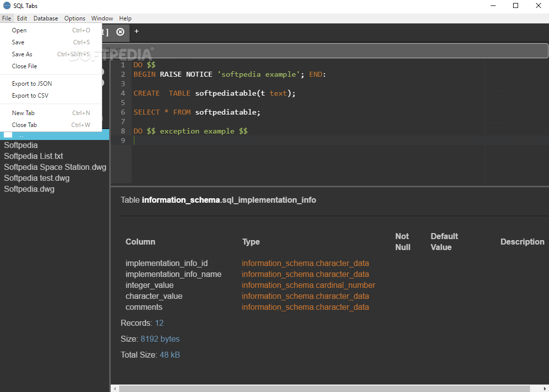Click the scrollbar left arrow
The image size is (549, 392).
click(x=115, y=389)
